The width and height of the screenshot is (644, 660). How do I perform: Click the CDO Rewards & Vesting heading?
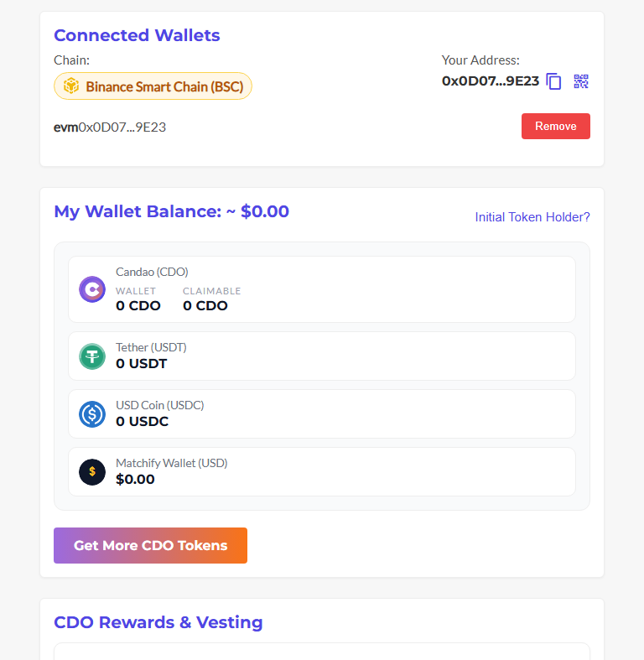coord(158,622)
